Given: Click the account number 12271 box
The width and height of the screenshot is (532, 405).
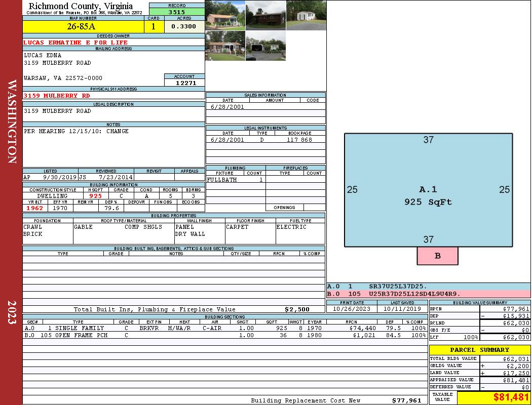Looking at the screenshot, I should click(x=184, y=83).
